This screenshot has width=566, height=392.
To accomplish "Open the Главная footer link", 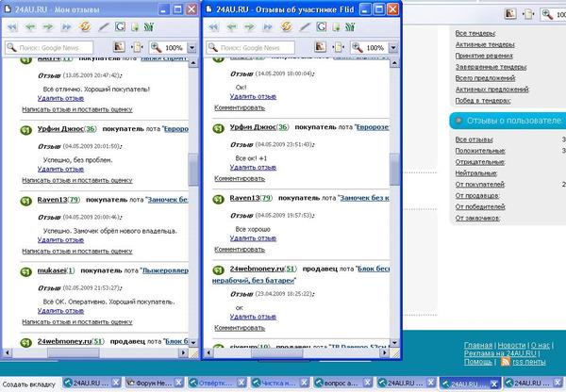I will (x=478, y=345).
